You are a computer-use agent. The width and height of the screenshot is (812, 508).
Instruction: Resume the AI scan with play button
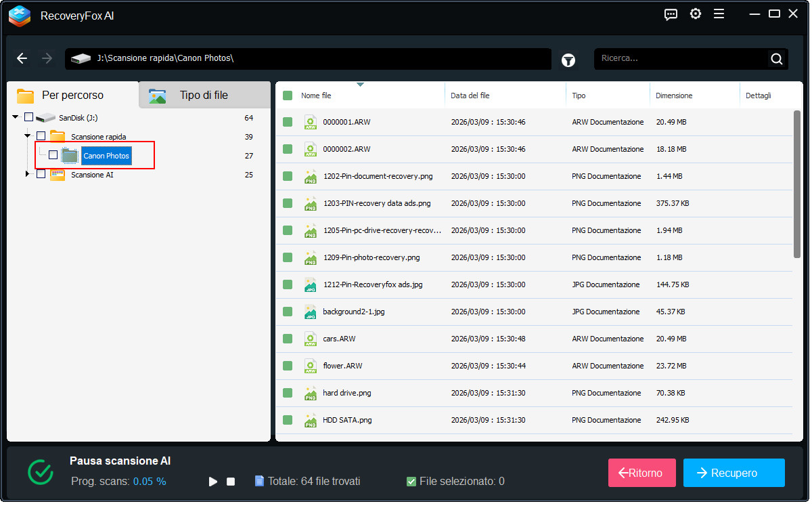pos(213,482)
